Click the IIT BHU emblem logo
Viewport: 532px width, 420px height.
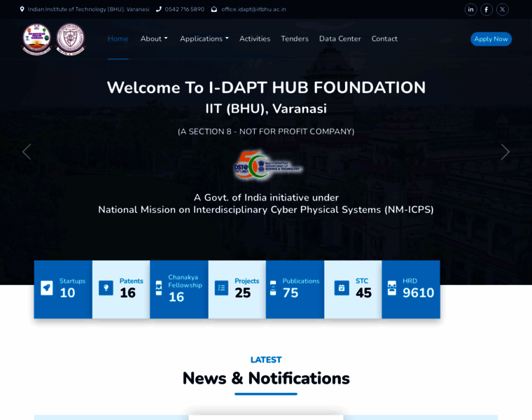pos(70,39)
